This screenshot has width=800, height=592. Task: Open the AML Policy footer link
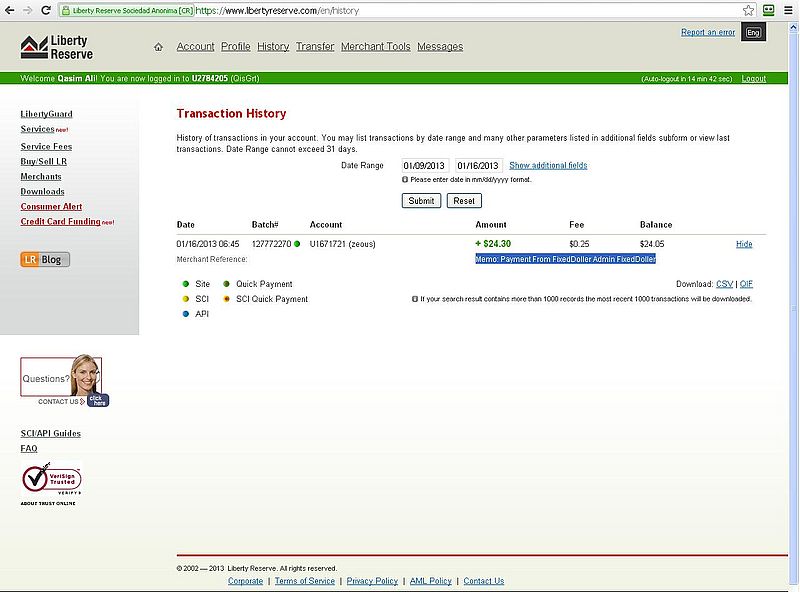(431, 581)
